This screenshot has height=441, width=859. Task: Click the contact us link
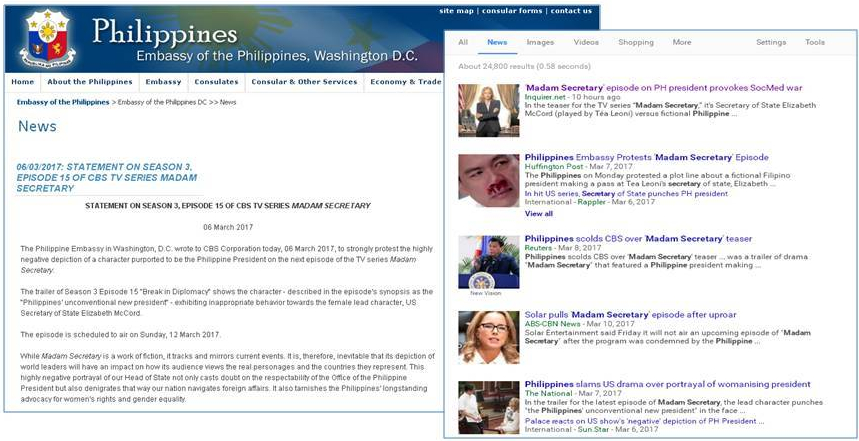[x=571, y=11]
